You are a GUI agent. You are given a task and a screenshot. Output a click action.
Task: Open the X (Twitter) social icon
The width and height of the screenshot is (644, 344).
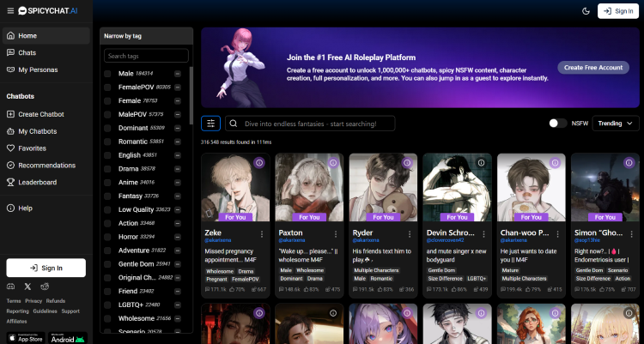tap(27, 286)
